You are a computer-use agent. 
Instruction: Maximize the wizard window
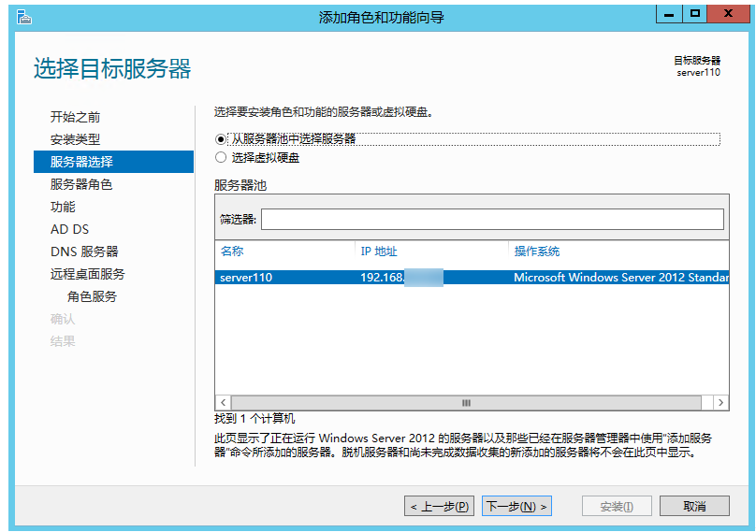click(x=695, y=13)
